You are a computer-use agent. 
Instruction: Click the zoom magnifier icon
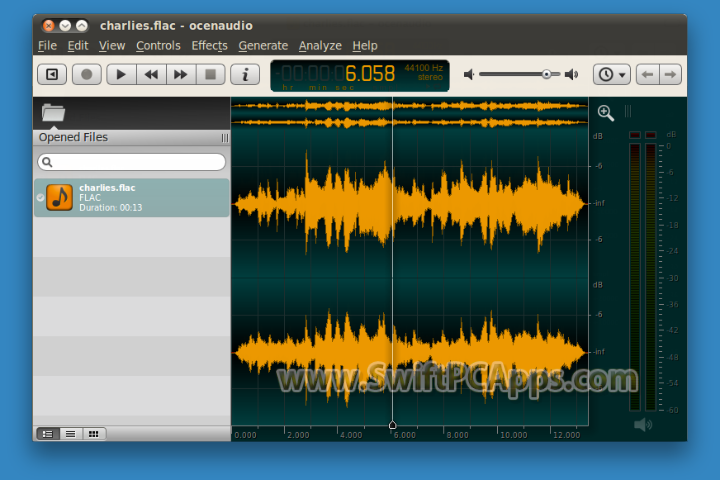(x=606, y=113)
